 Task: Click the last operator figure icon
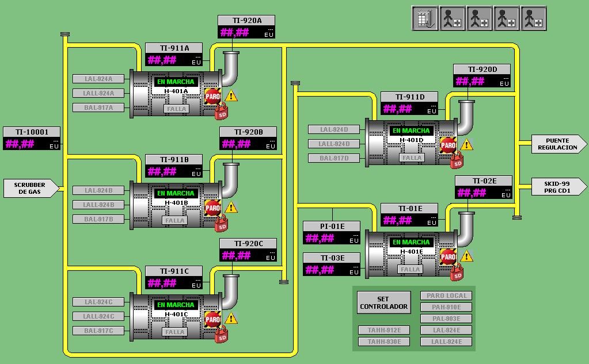tap(533, 18)
